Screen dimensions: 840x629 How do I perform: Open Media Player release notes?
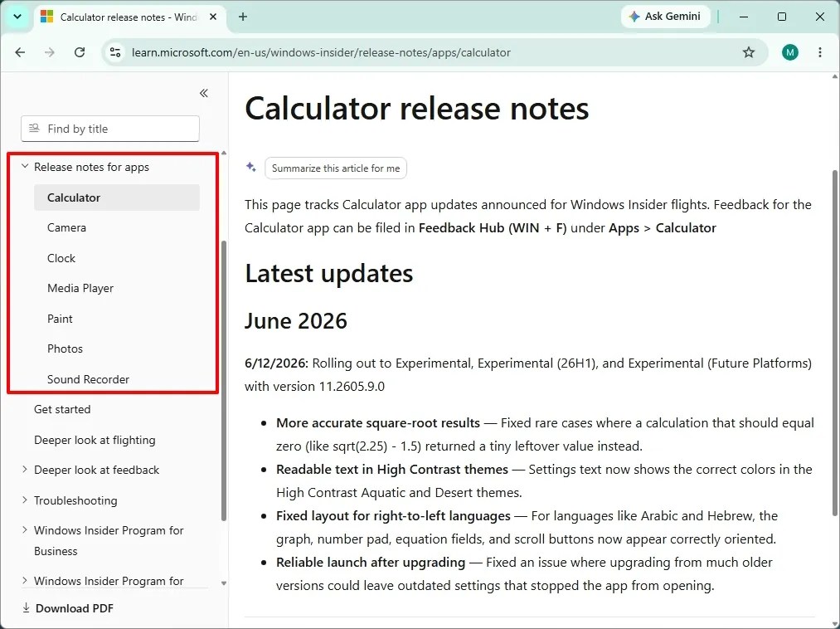tap(80, 288)
